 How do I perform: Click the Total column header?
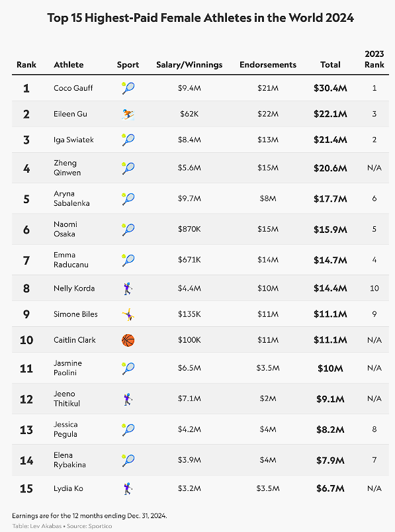(x=330, y=64)
